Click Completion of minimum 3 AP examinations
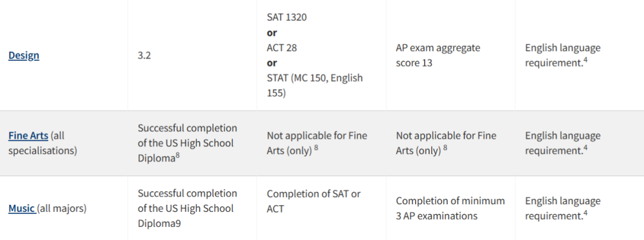This screenshot has height=240, width=644. point(450,208)
